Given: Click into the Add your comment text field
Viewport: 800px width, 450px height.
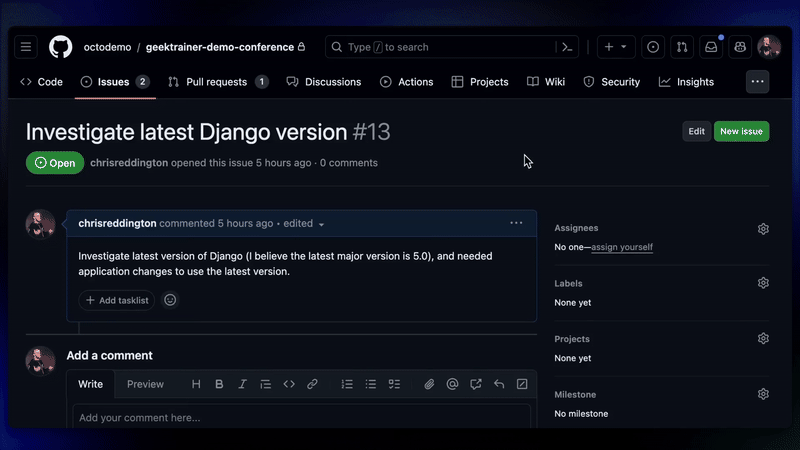Looking at the screenshot, I should pos(300,418).
